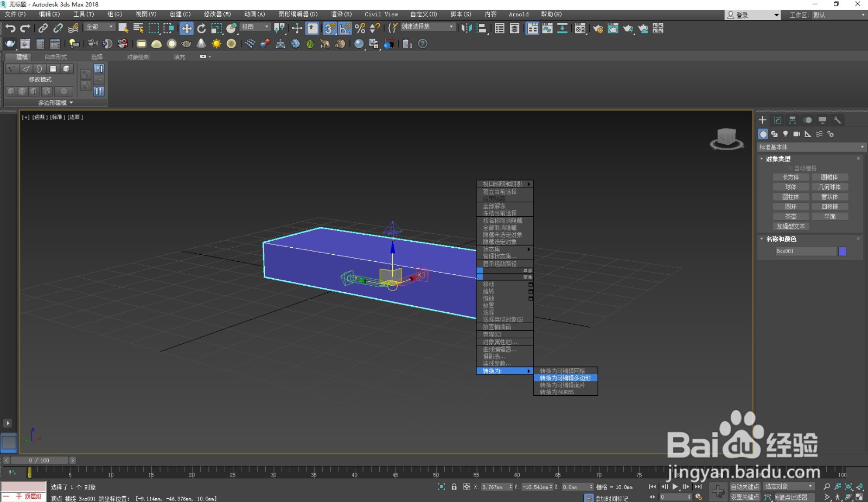This screenshot has width=868, height=502.
Task: Toggle Set Key mode 设置关键点
Action: (745, 497)
